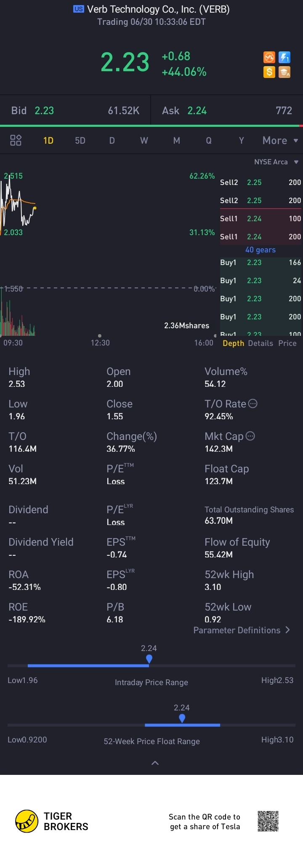Collapse the stats panel with up chevron
The image size is (303, 868).
tap(155, 763)
